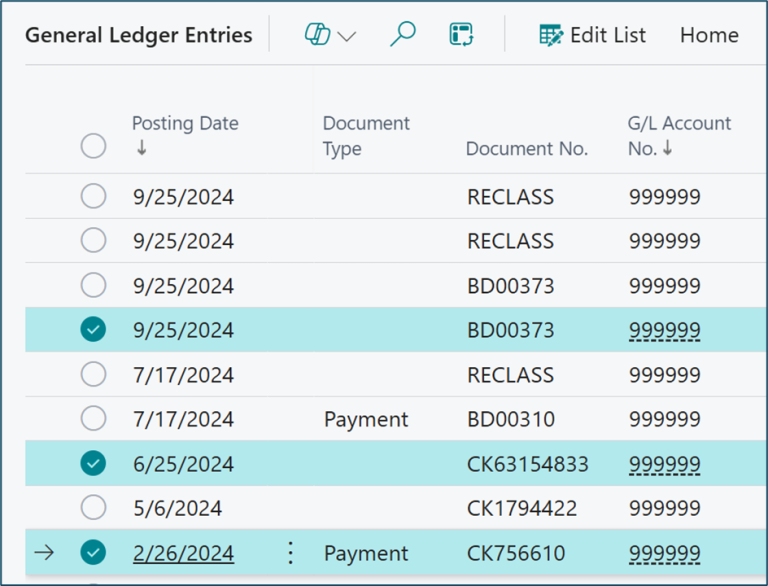Click the current row arrow indicator
The width and height of the screenshot is (768, 586).
point(44,553)
